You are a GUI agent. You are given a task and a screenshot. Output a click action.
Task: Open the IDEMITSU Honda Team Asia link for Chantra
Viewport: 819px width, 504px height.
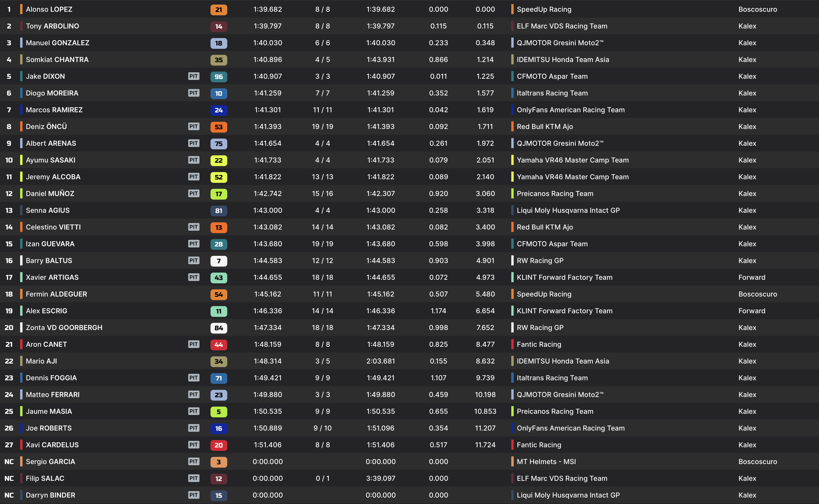pos(563,60)
